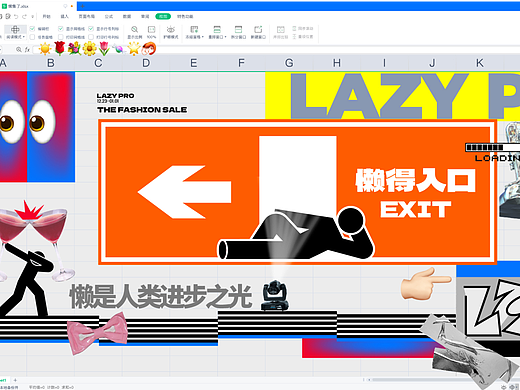Click the add sheet plus button
Image resolution: width=520 pixels, height=390 pixels.
pos(15,380)
